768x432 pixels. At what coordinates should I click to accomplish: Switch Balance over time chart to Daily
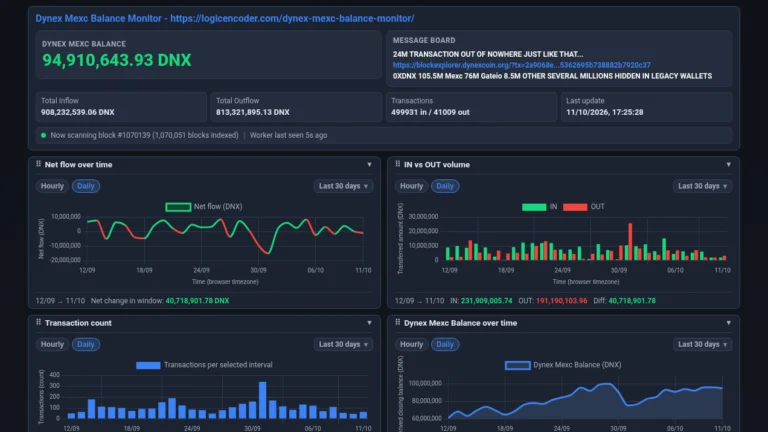(445, 344)
